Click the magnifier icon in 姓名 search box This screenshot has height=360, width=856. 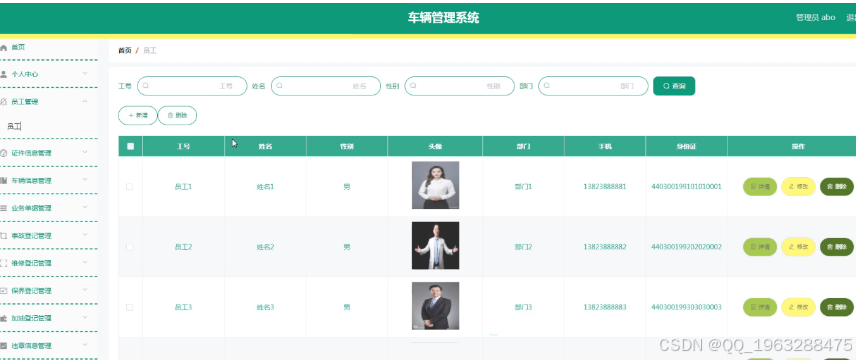coord(280,86)
